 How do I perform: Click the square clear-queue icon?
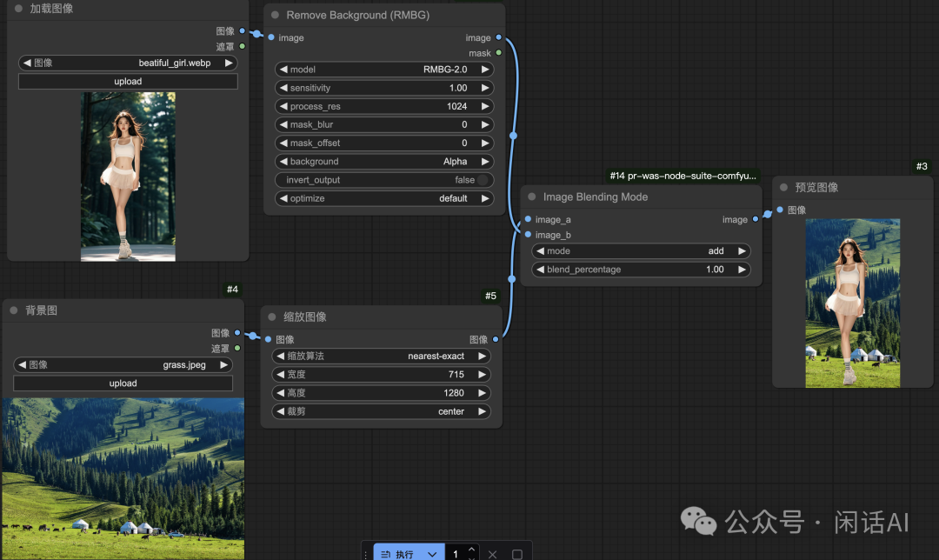pos(517,554)
